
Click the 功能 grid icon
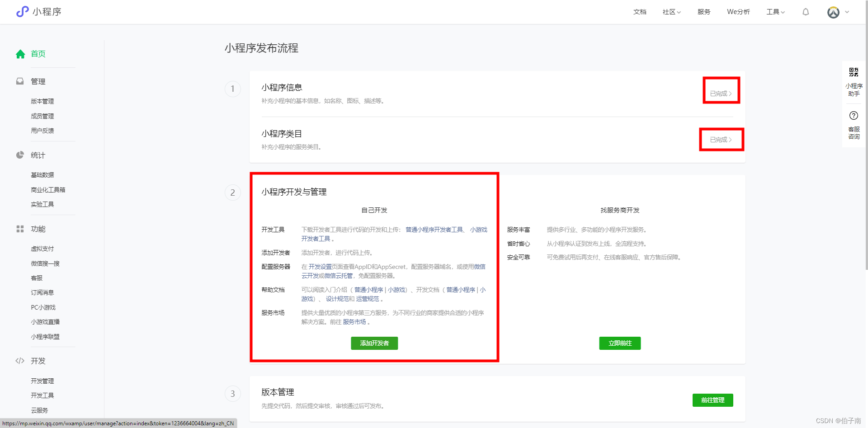20,229
